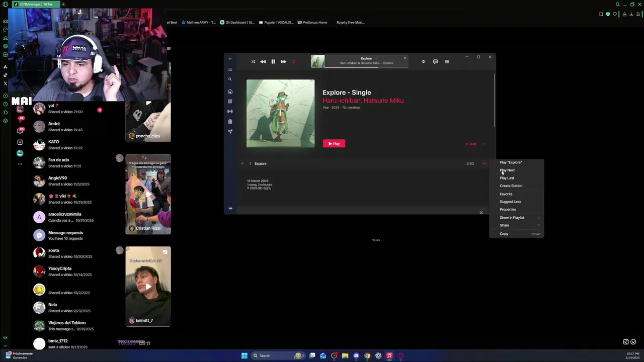This screenshot has width=644, height=362.
Task: Open search in the music sidebar
Action: point(230,79)
